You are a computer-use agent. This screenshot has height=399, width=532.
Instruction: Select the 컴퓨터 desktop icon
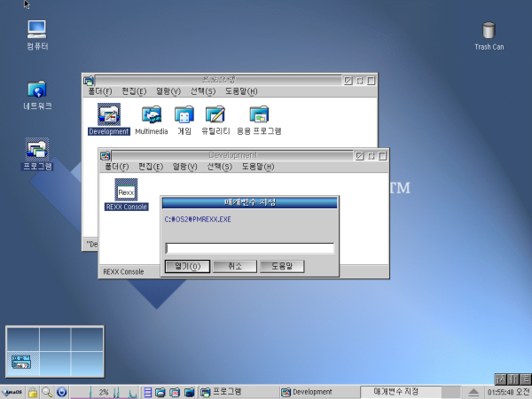click(x=37, y=32)
